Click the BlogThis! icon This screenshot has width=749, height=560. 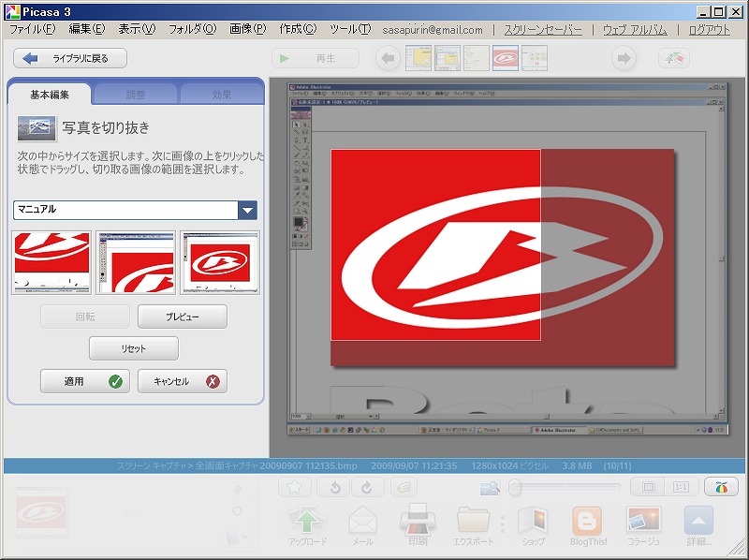pyautogui.click(x=588, y=525)
